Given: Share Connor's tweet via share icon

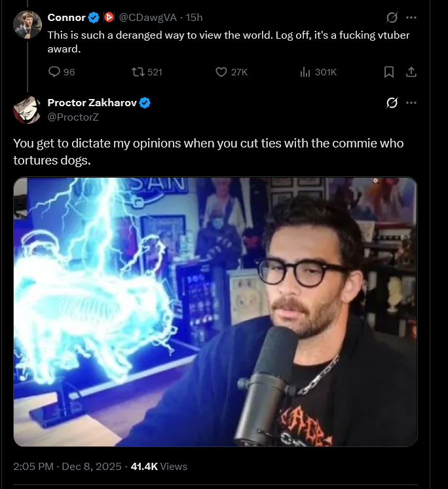Looking at the screenshot, I should tap(411, 72).
